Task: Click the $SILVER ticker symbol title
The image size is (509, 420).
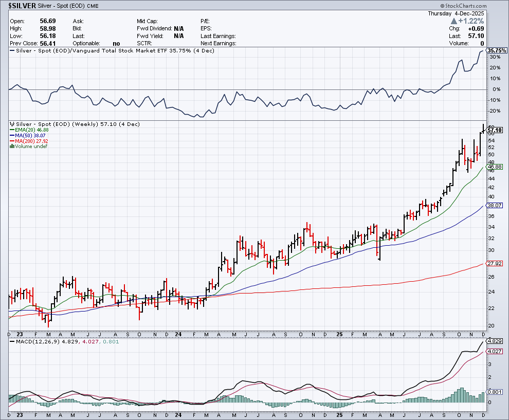Action: [x=22, y=5]
